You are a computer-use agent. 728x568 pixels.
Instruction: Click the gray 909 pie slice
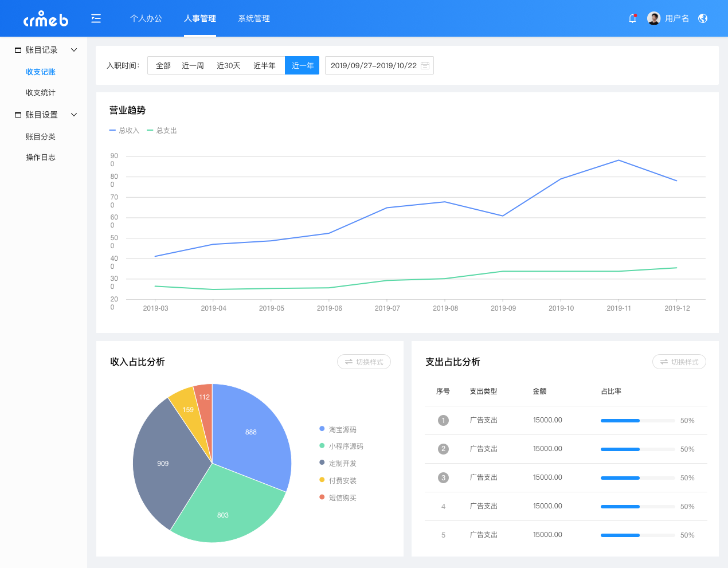tap(163, 463)
